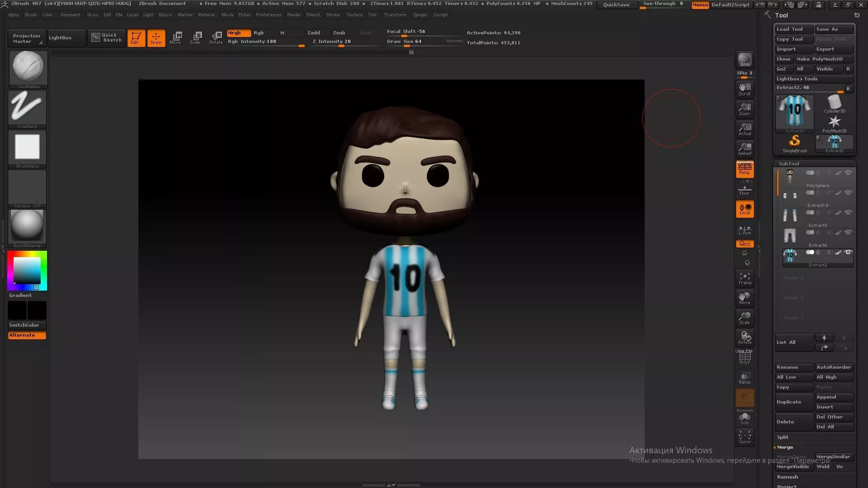Image resolution: width=868 pixels, height=488 pixels.
Task: Open the DefaultZScript layout selector
Action: click(730, 5)
